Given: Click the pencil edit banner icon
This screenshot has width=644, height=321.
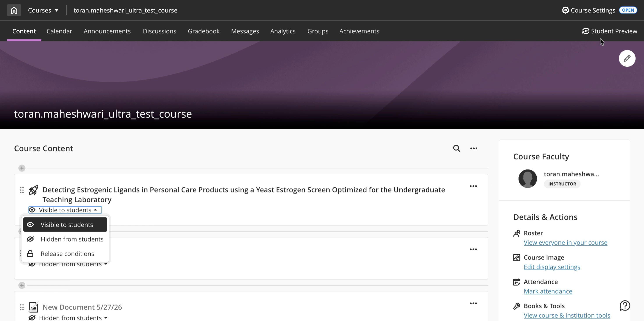Looking at the screenshot, I should click(x=627, y=59).
